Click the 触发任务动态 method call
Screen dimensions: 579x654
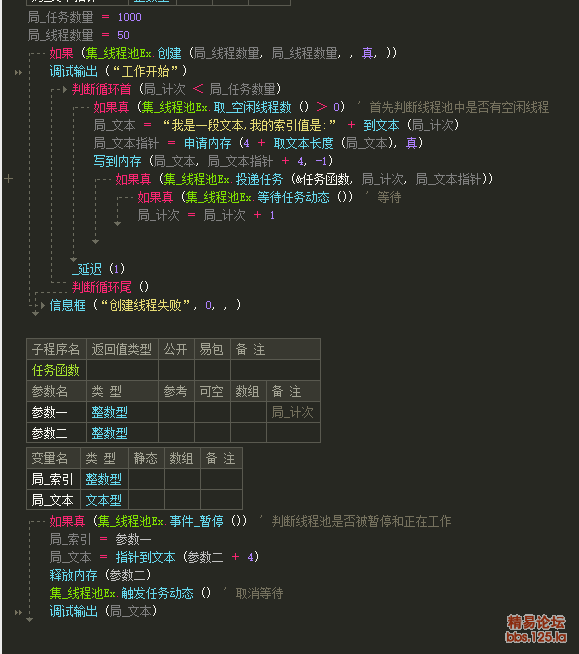(158, 593)
